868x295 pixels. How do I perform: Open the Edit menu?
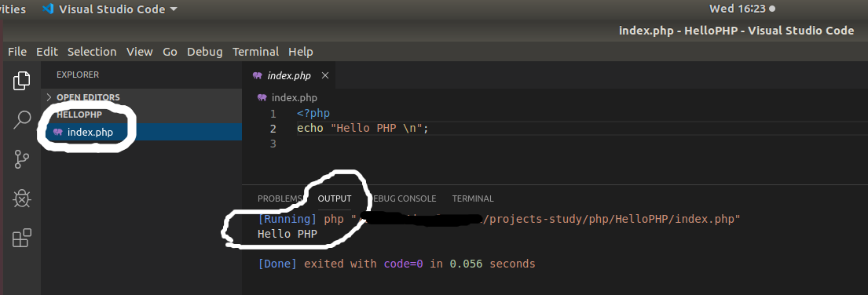click(47, 52)
